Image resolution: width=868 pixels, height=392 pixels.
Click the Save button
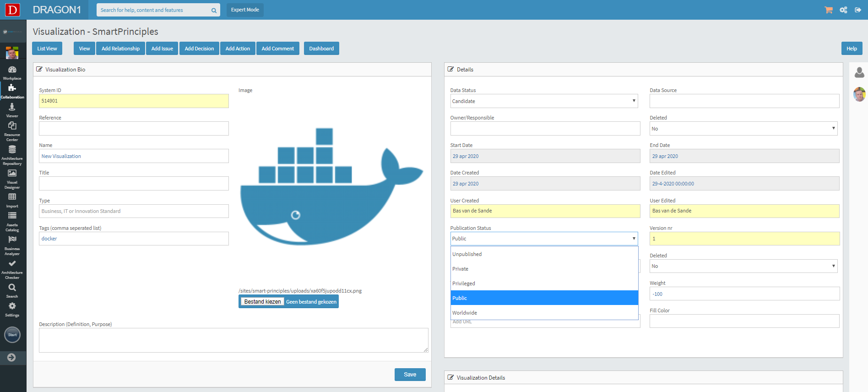pyautogui.click(x=410, y=375)
